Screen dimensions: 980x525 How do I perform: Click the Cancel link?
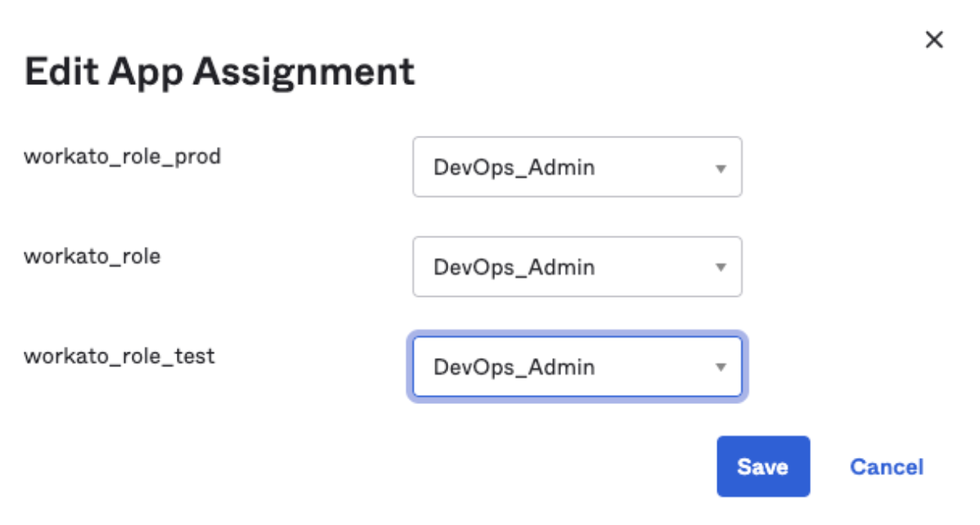pyautogui.click(x=886, y=467)
